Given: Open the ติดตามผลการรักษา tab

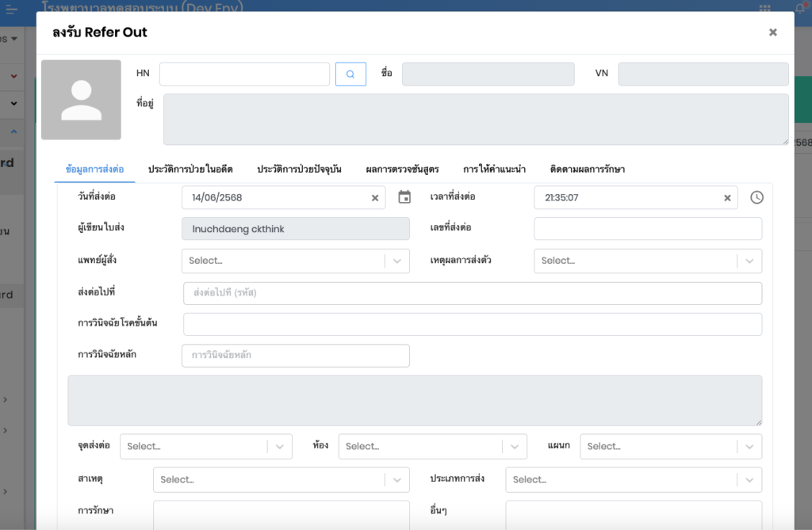Looking at the screenshot, I should (587, 170).
